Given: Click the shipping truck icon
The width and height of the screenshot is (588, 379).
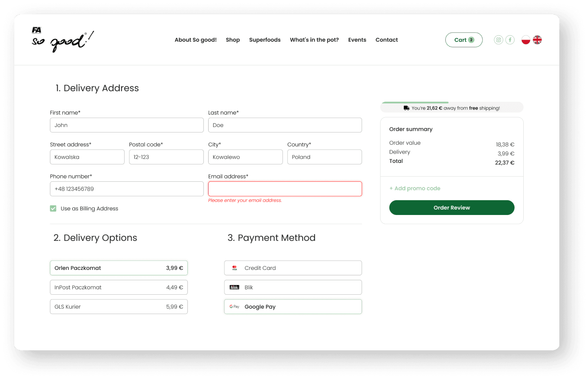Looking at the screenshot, I should [406, 108].
